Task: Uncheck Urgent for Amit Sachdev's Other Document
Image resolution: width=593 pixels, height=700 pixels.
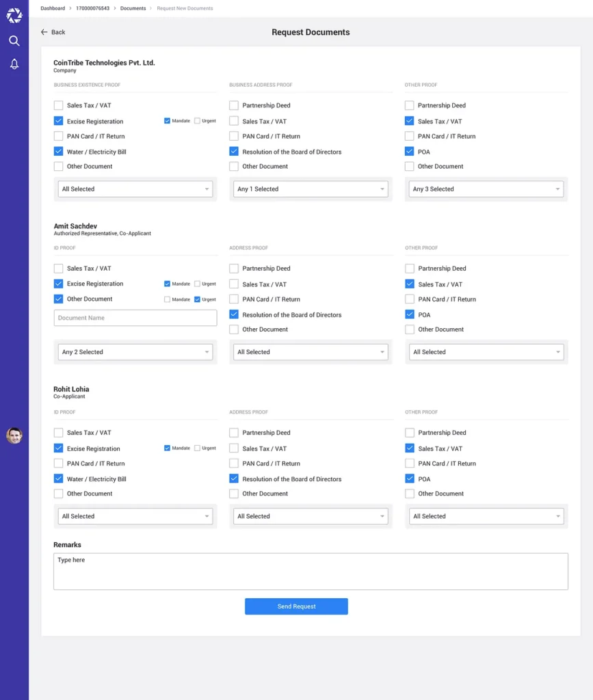Action: (x=198, y=299)
